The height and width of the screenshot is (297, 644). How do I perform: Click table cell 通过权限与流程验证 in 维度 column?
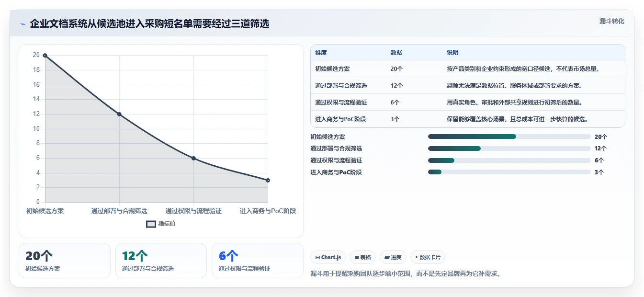[341, 103]
